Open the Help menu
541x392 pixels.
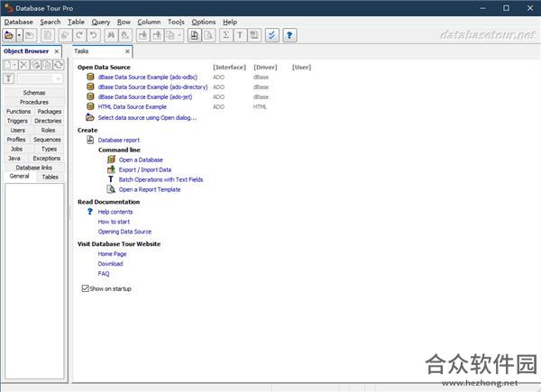(x=230, y=22)
